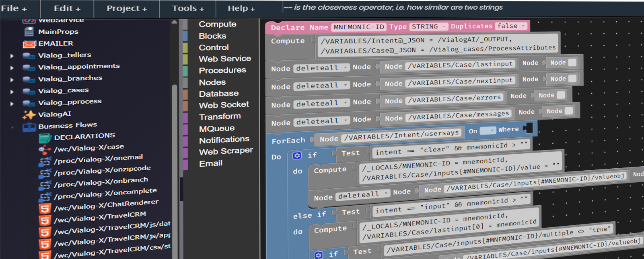Select the Web Socket block category
Viewport: 644px width, 259px height.
[224, 105]
